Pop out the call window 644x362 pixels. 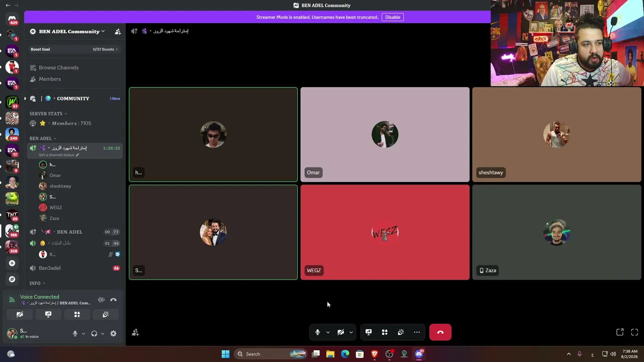pyautogui.click(x=620, y=332)
